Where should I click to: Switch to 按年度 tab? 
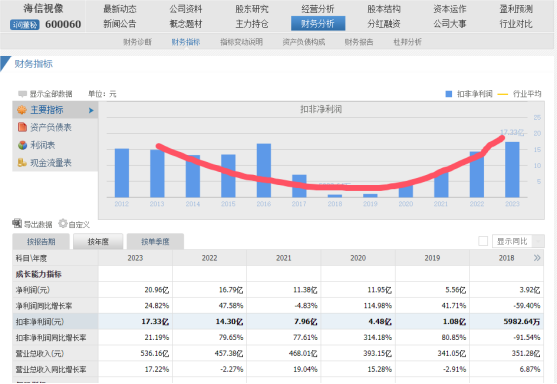[98, 242]
